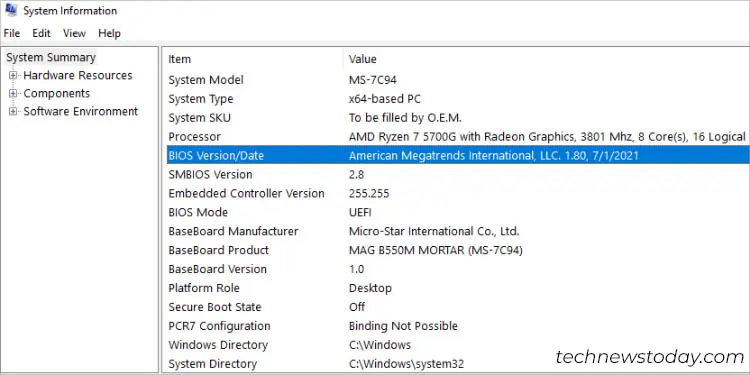
Task: Select the Components tree item
Action: 56,93
